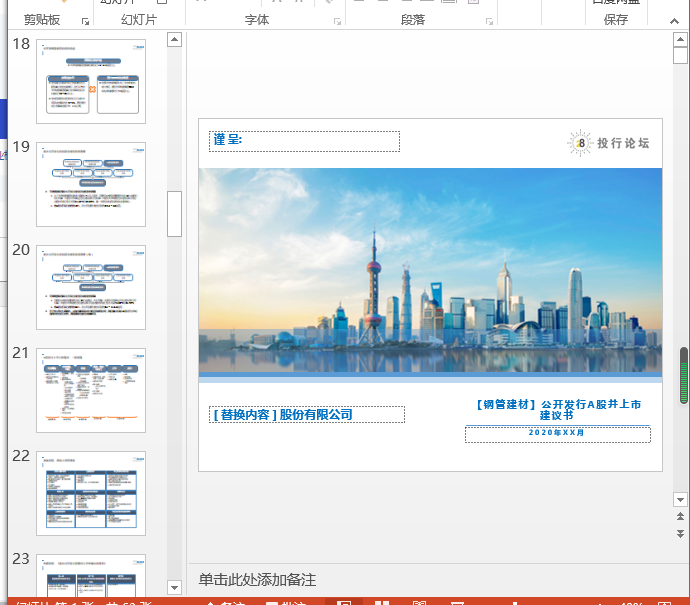Select slide 19 thumbnail
This screenshot has width=690, height=605.
[x=91, y=184]
